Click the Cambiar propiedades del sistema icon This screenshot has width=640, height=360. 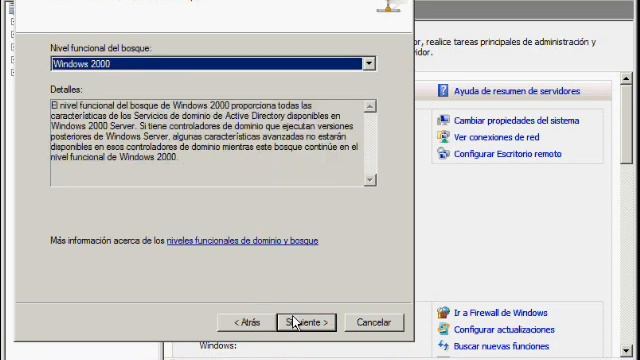443,120
